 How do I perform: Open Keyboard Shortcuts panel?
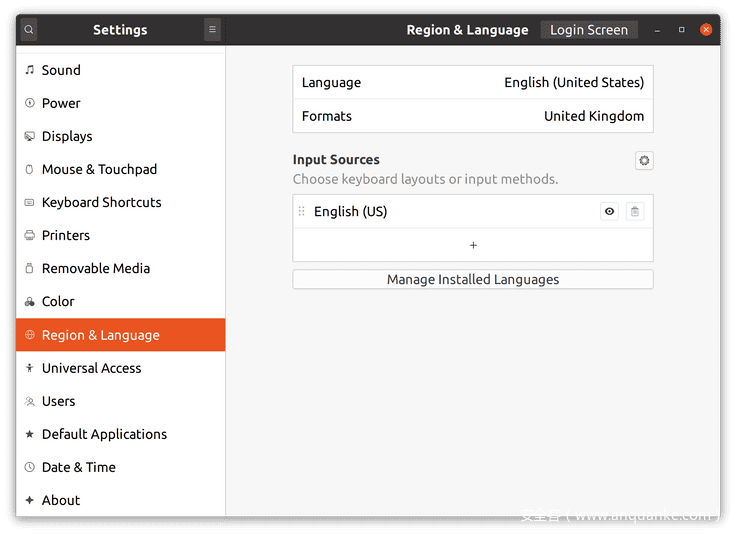pos(101,202)
